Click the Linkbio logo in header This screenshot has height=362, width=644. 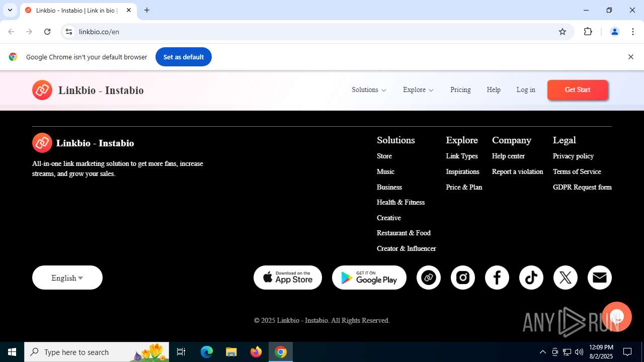pyautogui.click(x=88, y=90)
